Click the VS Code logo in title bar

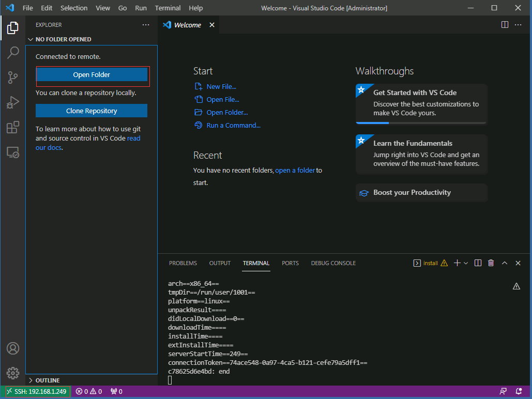tap(10, 8)
